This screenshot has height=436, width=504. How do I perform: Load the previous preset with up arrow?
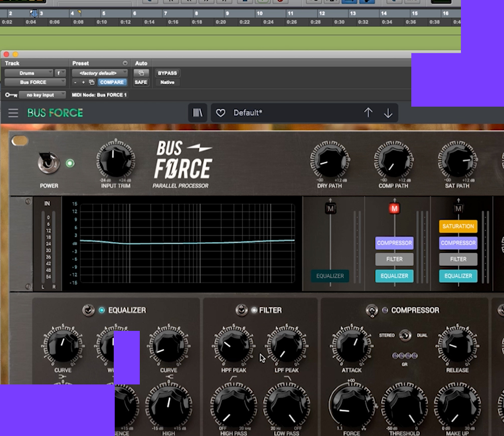368,113
